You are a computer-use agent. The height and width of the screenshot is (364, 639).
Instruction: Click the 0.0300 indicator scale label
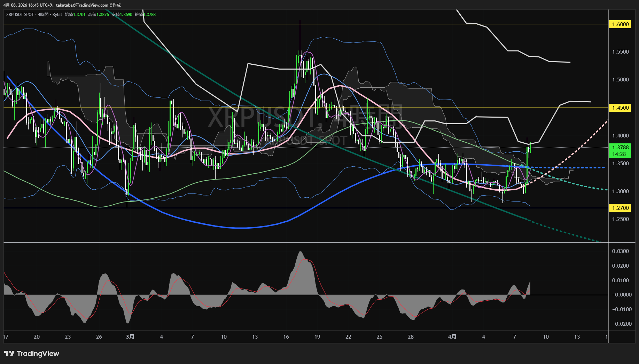tap(620, 251)
